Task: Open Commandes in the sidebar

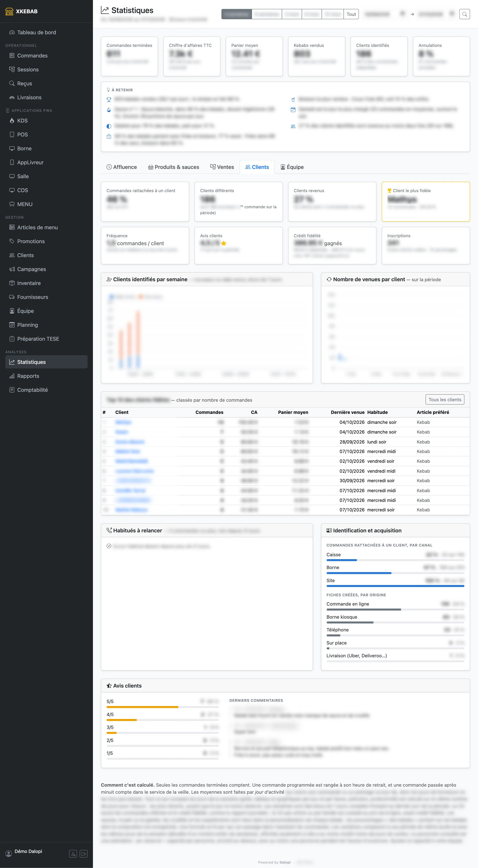Action: pos(46,55)
